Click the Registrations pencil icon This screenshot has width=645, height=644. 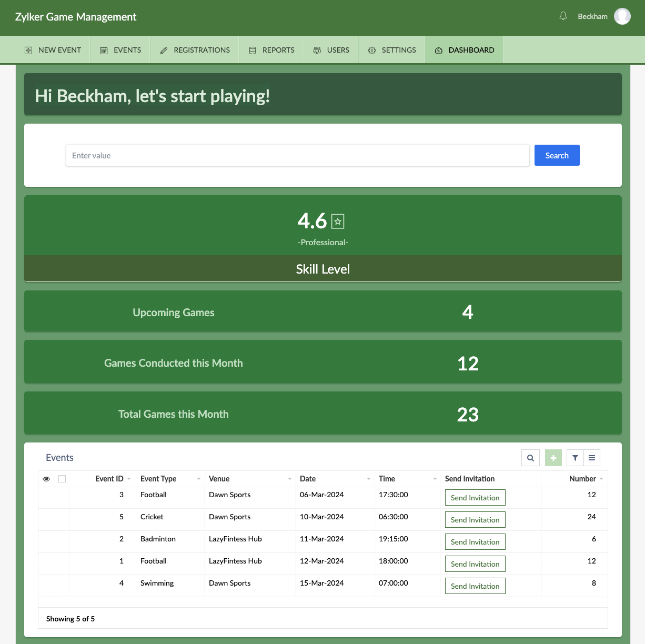click(164, 51)
